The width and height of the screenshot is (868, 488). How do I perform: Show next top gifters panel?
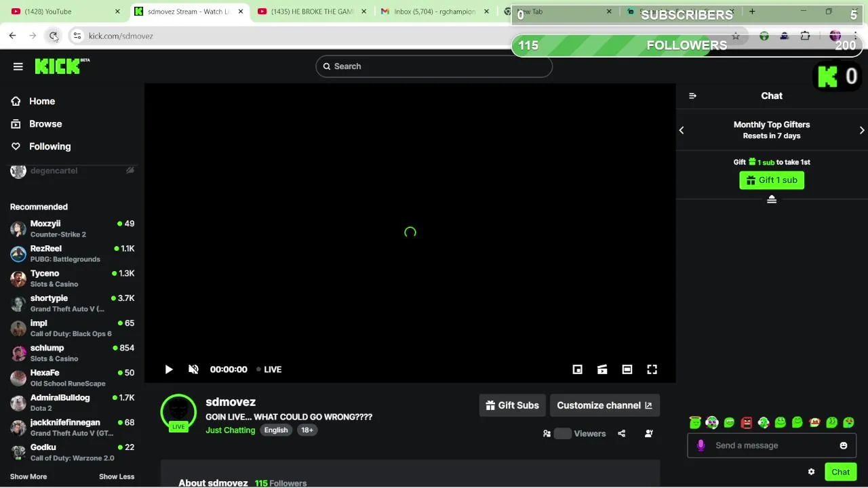862,130
